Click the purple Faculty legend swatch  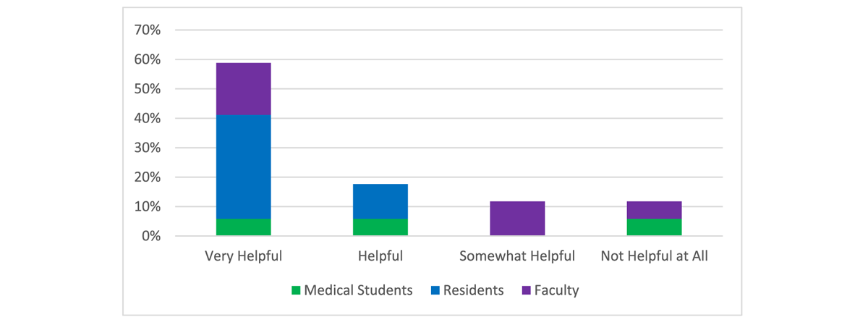527,291
